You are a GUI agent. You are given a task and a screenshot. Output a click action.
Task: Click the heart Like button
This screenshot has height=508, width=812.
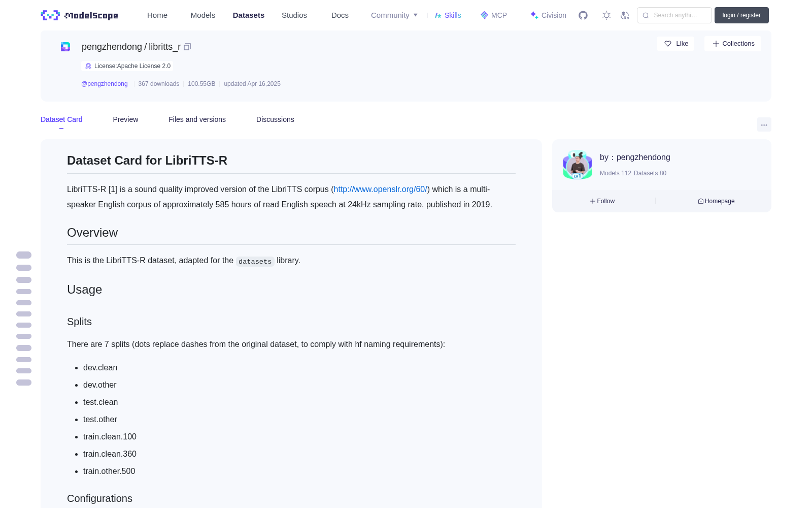tap(675, 44)
